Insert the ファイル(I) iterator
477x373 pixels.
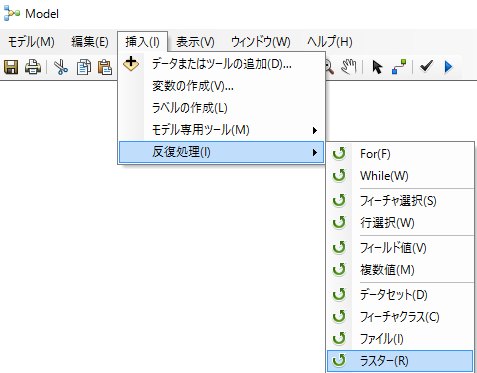tap(400, 339)
